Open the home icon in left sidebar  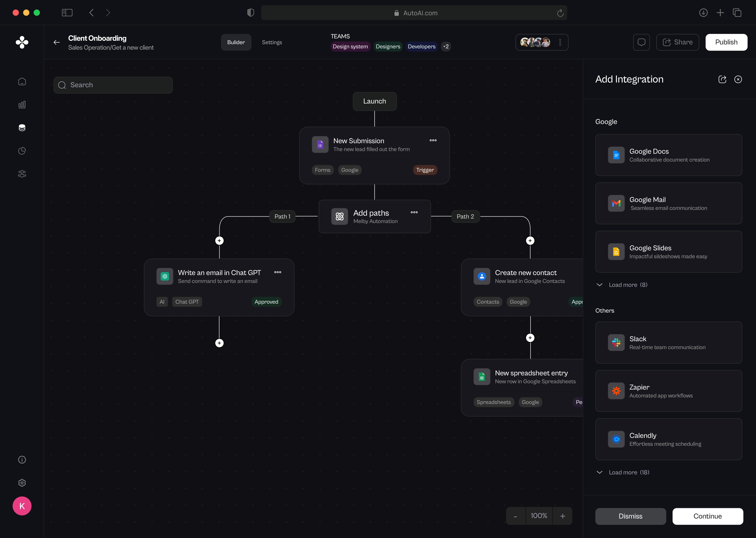(x=22, y=81)
